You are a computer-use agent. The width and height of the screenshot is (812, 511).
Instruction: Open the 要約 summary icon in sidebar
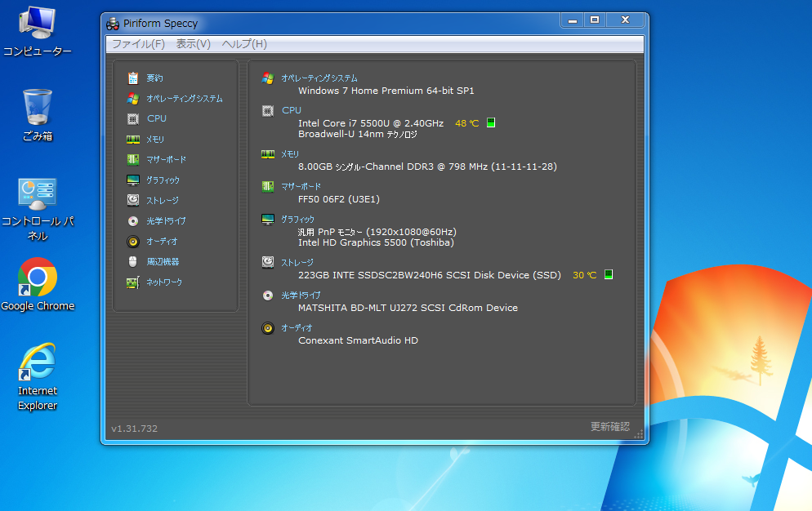133,78
